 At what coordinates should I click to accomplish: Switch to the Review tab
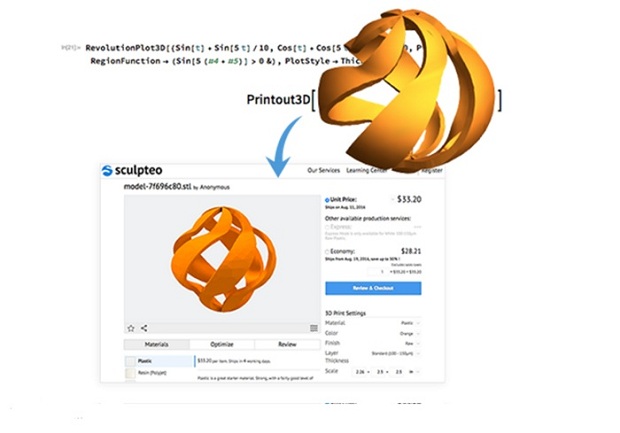(287, 344)
